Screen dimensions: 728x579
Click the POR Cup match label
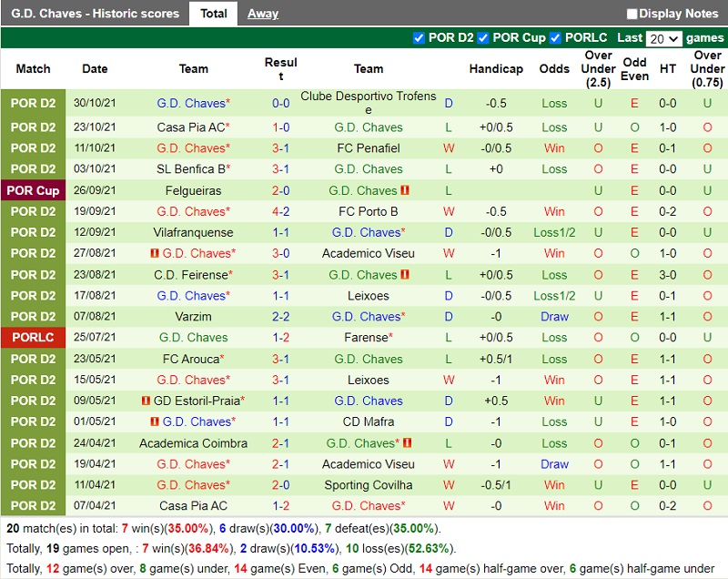[33, 190]
